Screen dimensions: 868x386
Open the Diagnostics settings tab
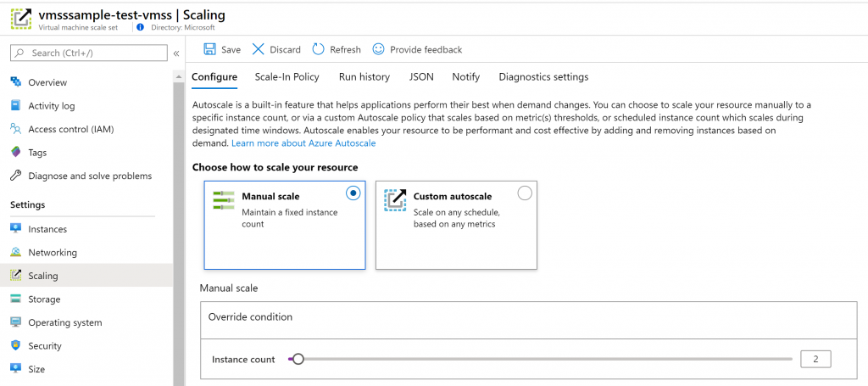click(543, 77)
